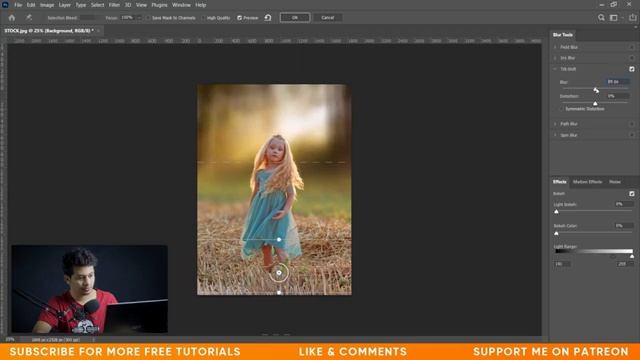Click the Photoshop logo icon in the title bar

(5, 5)
